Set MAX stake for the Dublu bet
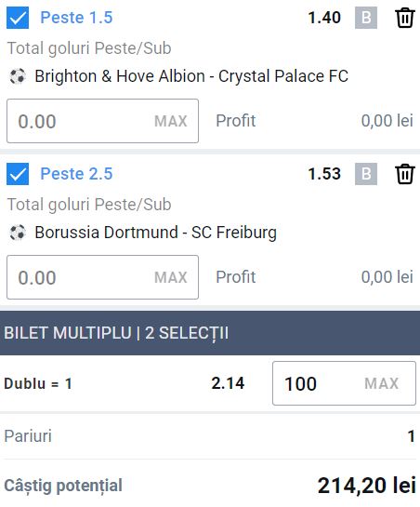Screen dimensions: 420x507 click(381, 383)
